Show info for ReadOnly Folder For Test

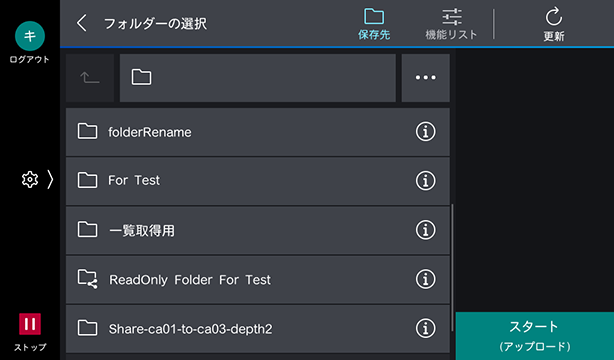coord(425,279)
